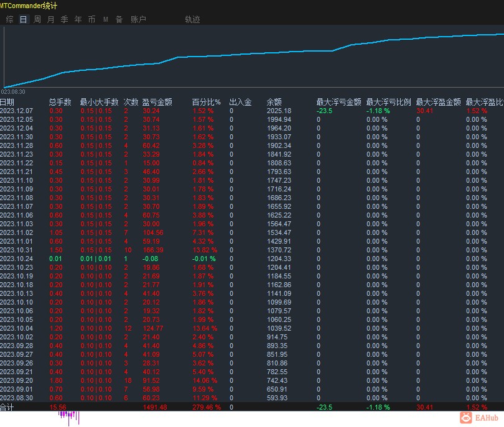Click the 最大浮亏金额 column header
The image size is (504, 427).
click(338, 102)
